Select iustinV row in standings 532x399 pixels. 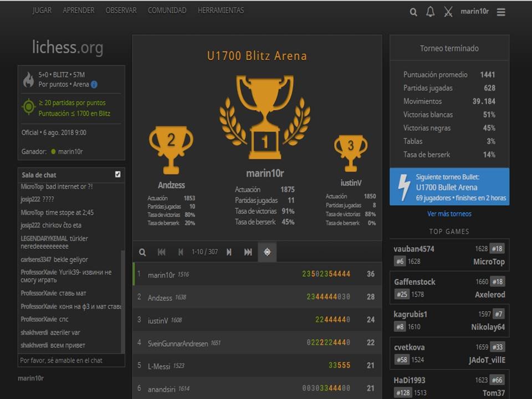(x=257, y=320)
